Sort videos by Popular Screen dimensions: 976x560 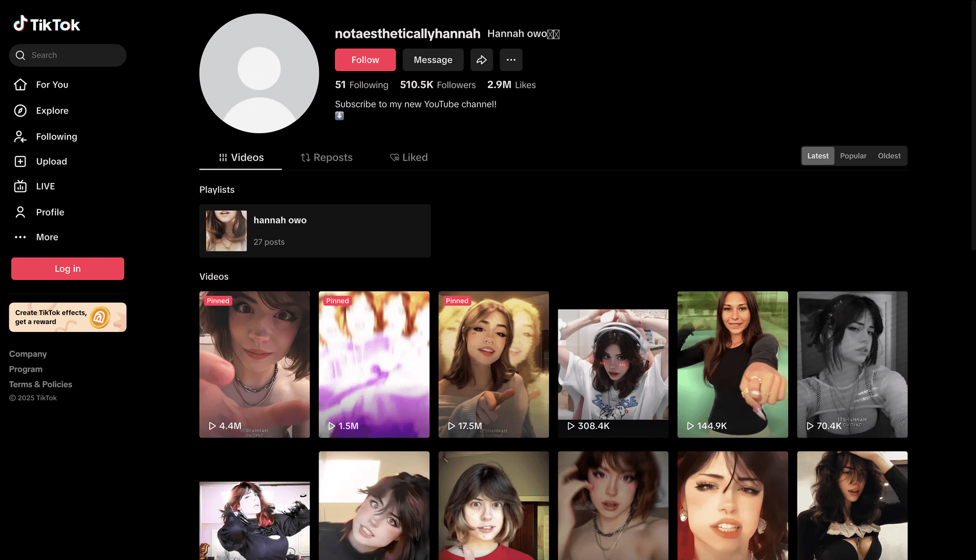click(853, 156)
